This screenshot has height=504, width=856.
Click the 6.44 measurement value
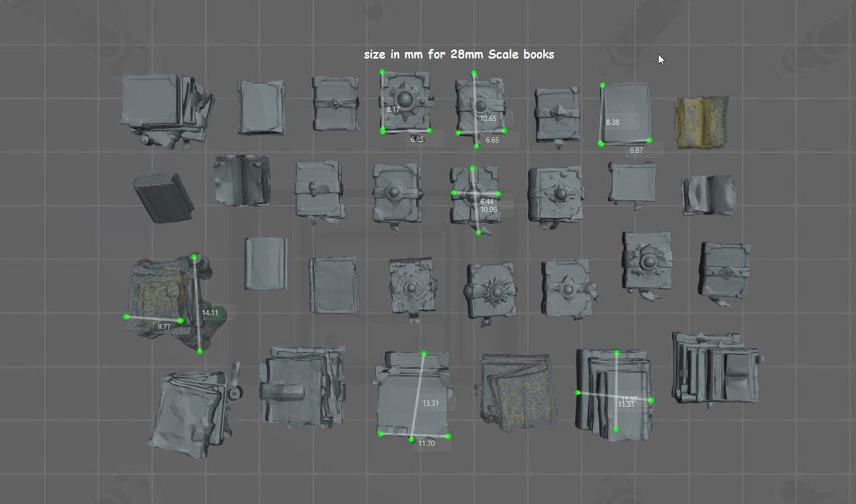[487, 202]
